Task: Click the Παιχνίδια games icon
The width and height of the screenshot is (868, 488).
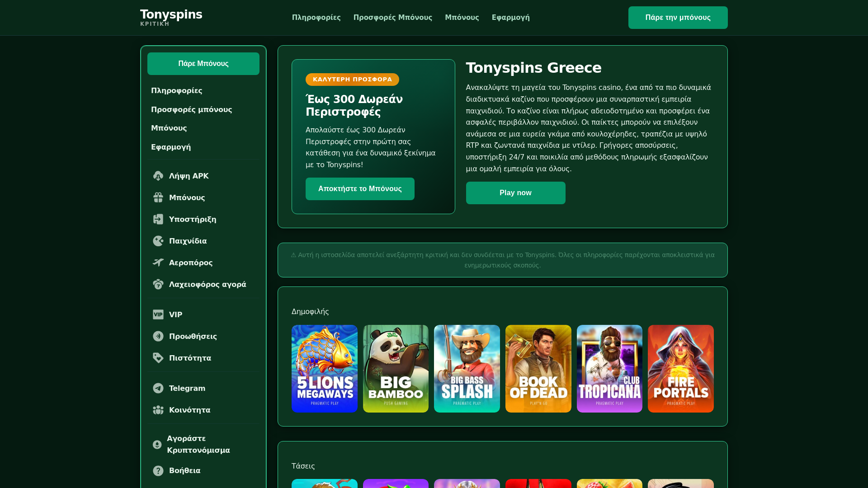Action: click(158, 241)
